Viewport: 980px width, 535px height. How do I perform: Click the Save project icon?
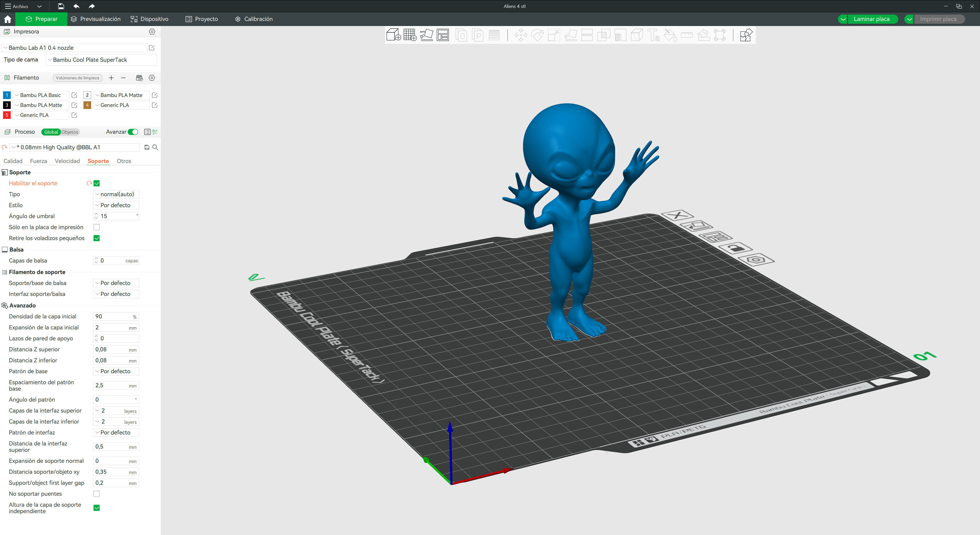point(61,6)
